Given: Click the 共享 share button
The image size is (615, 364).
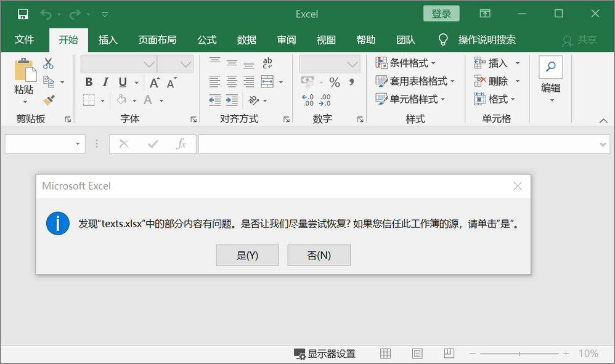Looking at the screenshot, I should click(580, 40).
